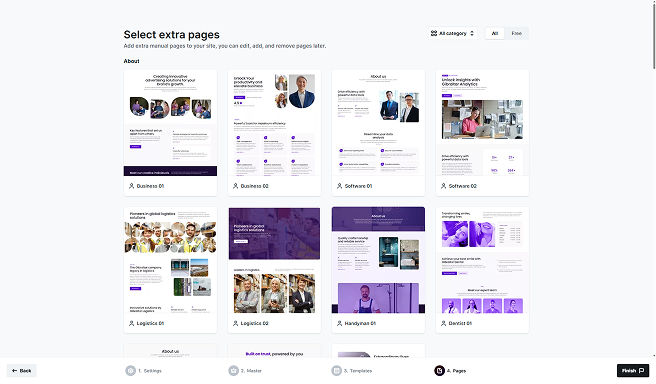Click the person icon beside Dentist 01

443,323
